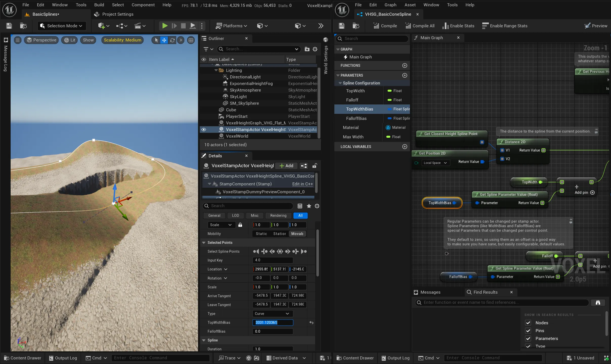
Task: Click the Save level icon
Action: pos(9,26)
